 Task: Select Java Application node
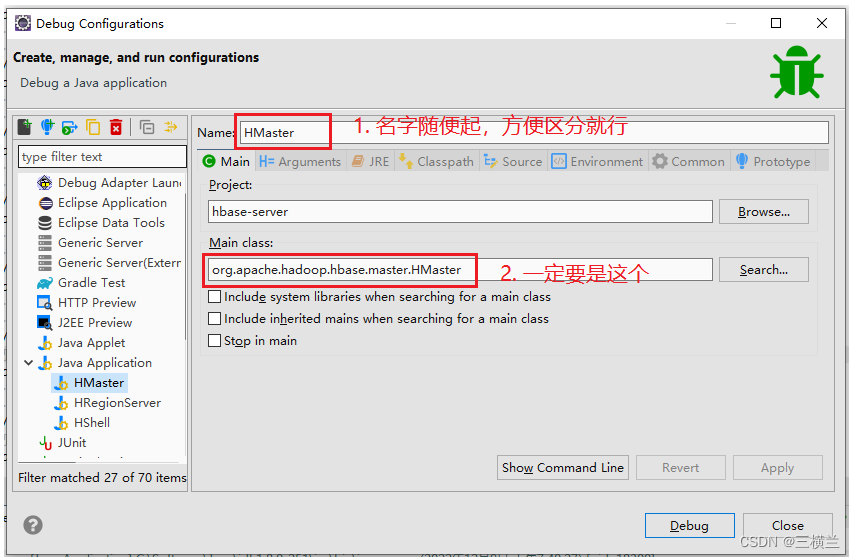[x=95, y=363]
